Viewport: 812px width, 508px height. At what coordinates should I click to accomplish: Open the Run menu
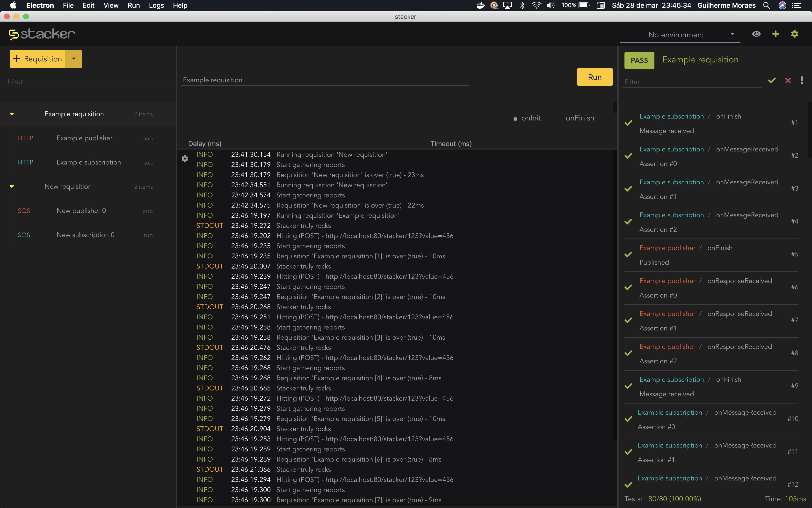(x=134, y=5)
